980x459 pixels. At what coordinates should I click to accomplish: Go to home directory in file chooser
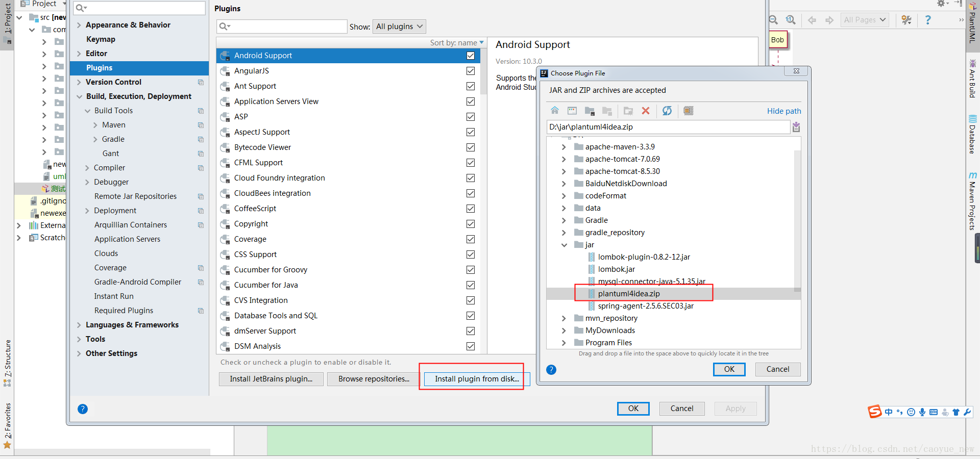click(555, 111)
